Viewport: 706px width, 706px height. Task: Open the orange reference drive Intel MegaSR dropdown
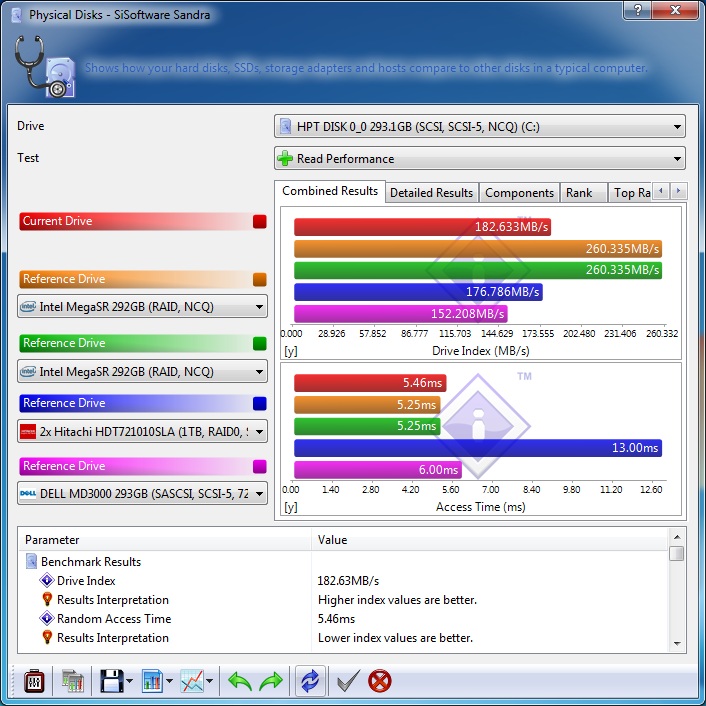click(x=142, y=307)
